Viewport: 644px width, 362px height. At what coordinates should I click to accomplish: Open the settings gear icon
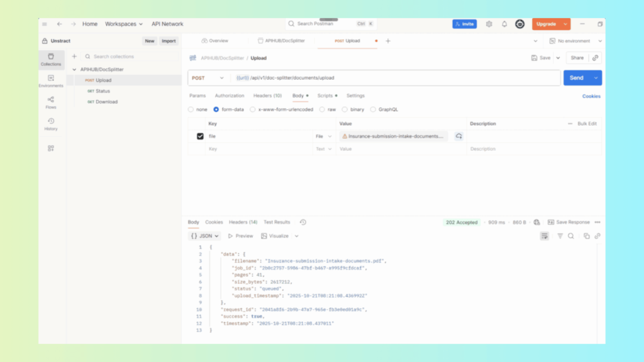point(489,24)
